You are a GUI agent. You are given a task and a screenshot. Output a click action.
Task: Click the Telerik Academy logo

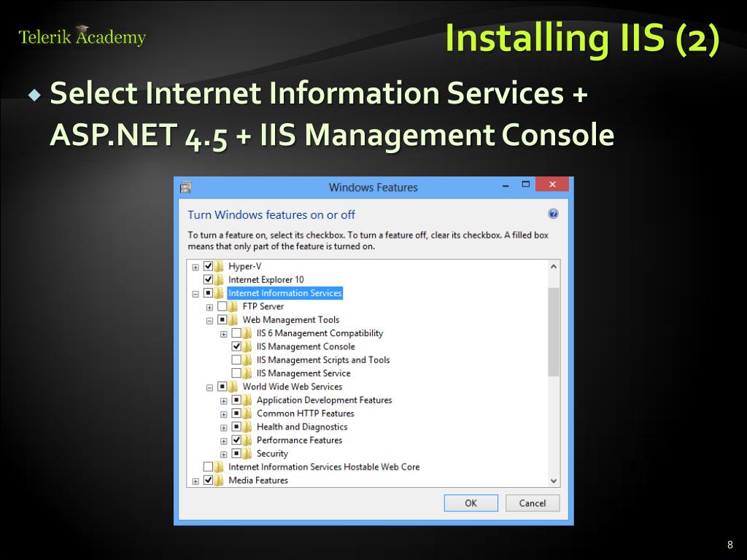point(82,36)
